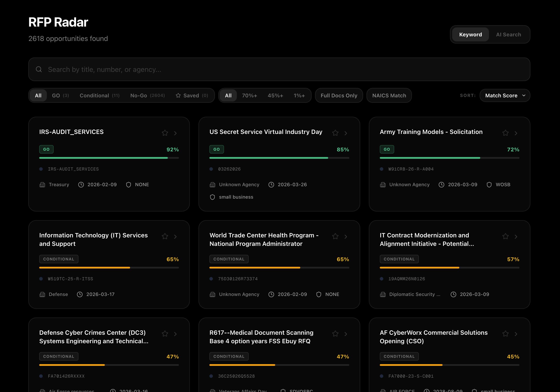Viewport: 560px width, 392px height.
Task: Star the IRS-AUDIT_SERVICES opportunity
Action: pyautogui.click(x=165, y=133)
